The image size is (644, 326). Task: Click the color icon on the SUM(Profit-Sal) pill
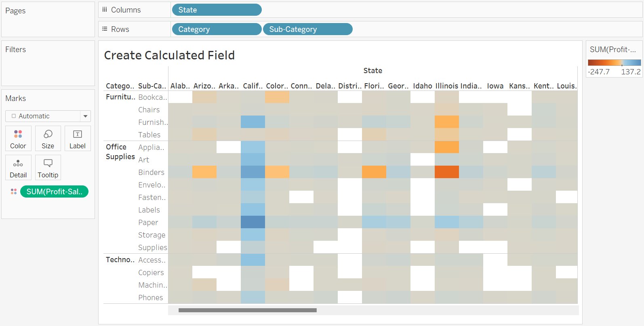click(x=13, y=191)
